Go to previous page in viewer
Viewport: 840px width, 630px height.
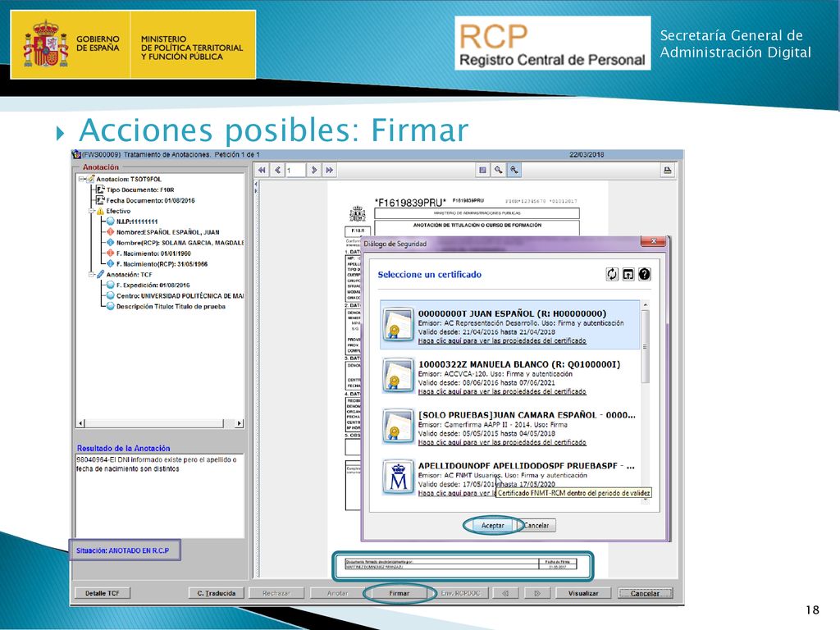pos(277,170)
